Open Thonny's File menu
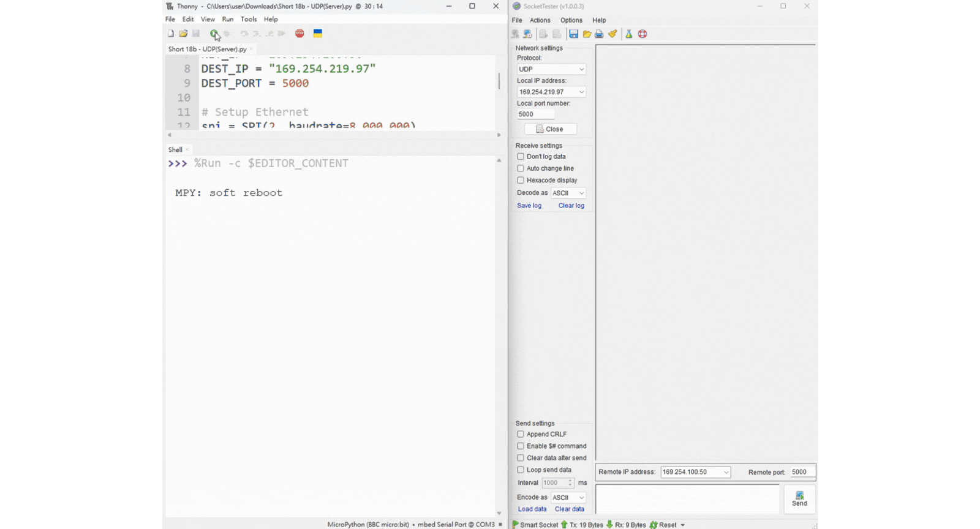980x529 pixels. [170, 19]
